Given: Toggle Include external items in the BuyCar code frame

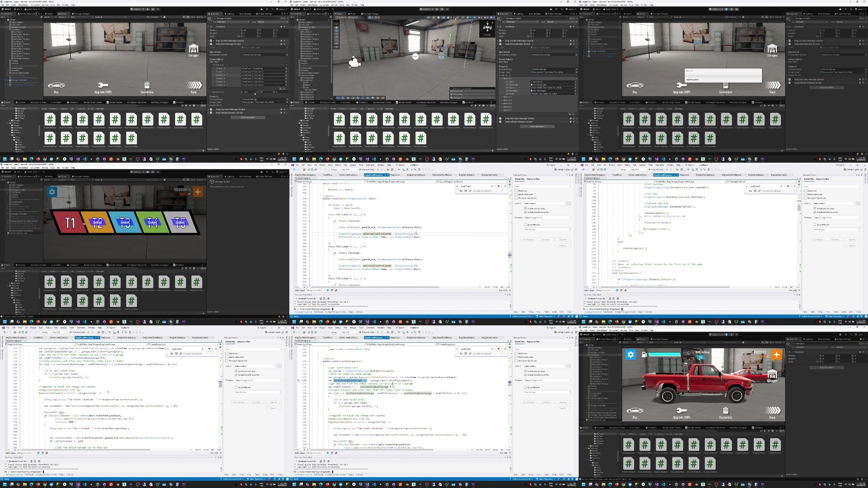Looking at the screenshot, I should [525, 209].
